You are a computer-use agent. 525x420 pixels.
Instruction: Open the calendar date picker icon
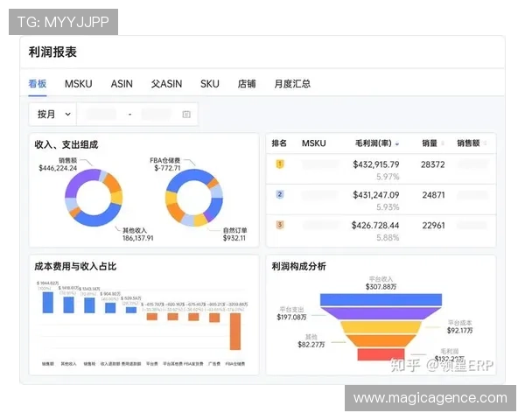coord(186,115)
